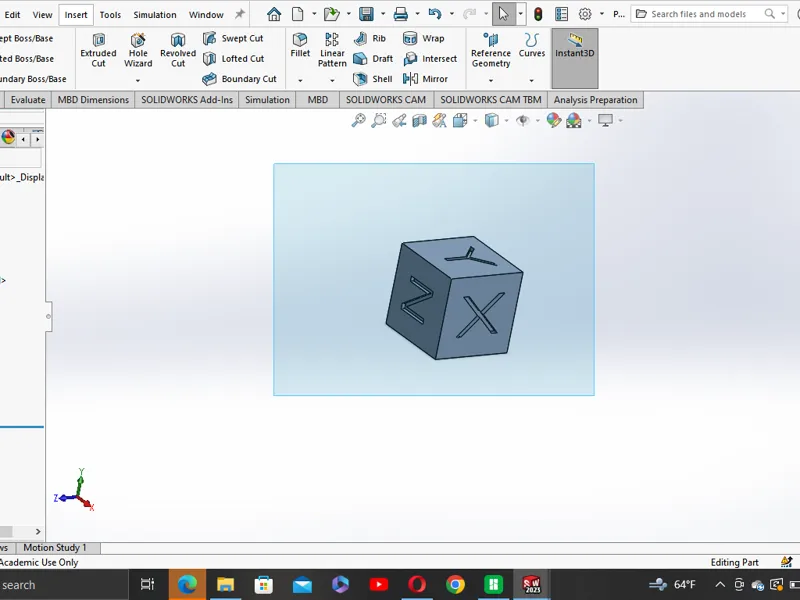Click the Save floppy disk icon
Image resolution: width=800 pixels, height=600 pixels.
tap(366, 14)
